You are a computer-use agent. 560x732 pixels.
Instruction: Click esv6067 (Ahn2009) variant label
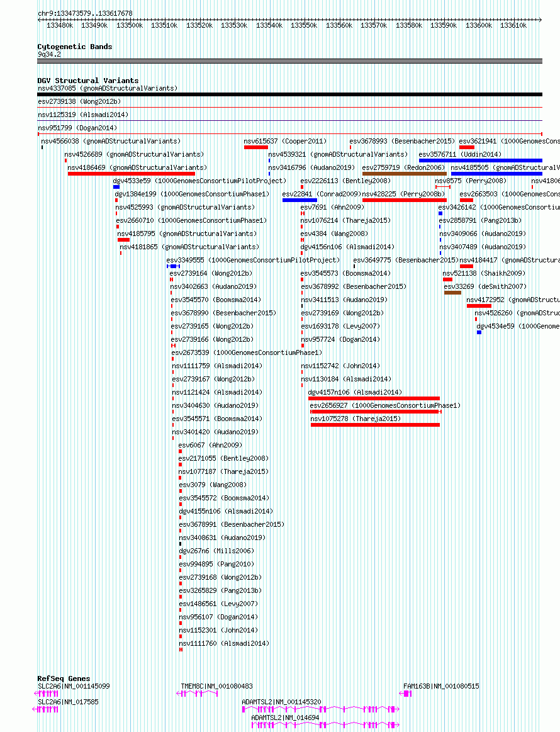click(210, 446)
